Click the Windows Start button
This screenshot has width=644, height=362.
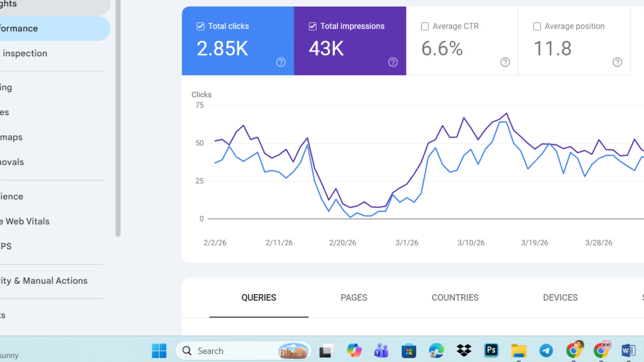[x=159, y=351]
